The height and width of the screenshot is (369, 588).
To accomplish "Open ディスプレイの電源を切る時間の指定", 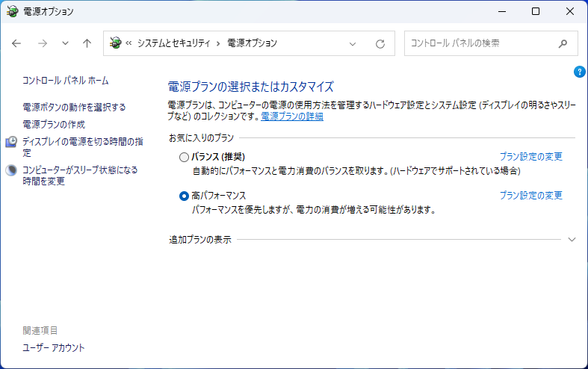I will tap(83, 147).
